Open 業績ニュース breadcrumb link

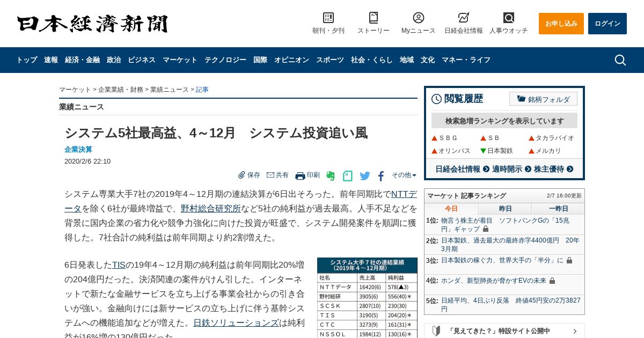point(170,90)
